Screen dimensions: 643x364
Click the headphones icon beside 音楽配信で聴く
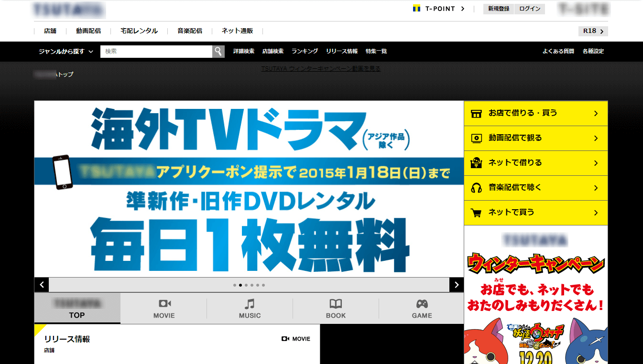476,188
